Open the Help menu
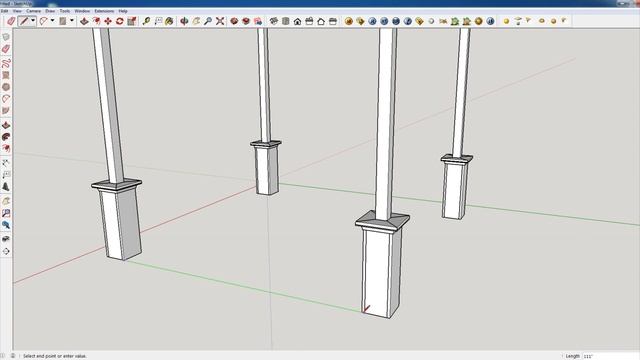Viewport: 640px width, 360px height. pyautogui.click(x=123, y=11)
